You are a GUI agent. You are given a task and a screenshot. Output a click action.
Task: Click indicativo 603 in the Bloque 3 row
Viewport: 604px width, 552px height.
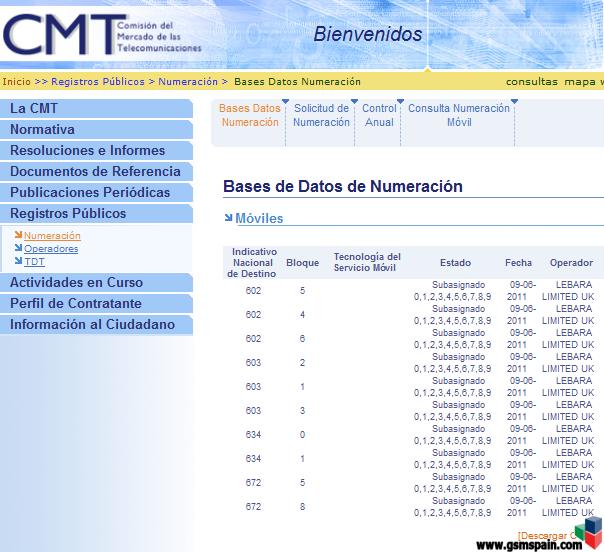pyautogui.click(x=253, y=410)
